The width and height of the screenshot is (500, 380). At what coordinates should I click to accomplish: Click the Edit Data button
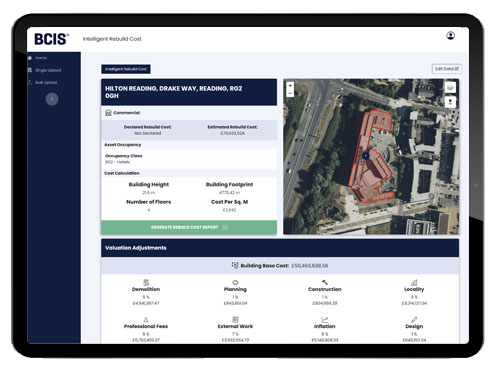pyautogui.click(x=447, y=69)
